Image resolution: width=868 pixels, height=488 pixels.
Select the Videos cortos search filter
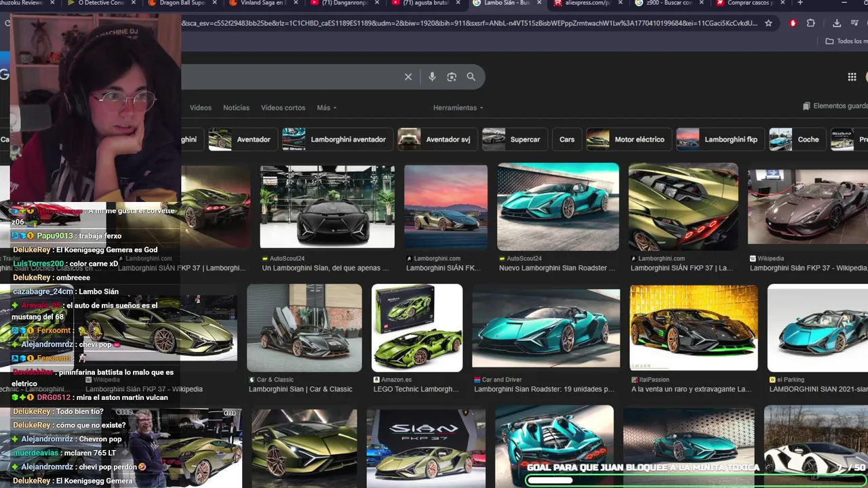(283, 108)
